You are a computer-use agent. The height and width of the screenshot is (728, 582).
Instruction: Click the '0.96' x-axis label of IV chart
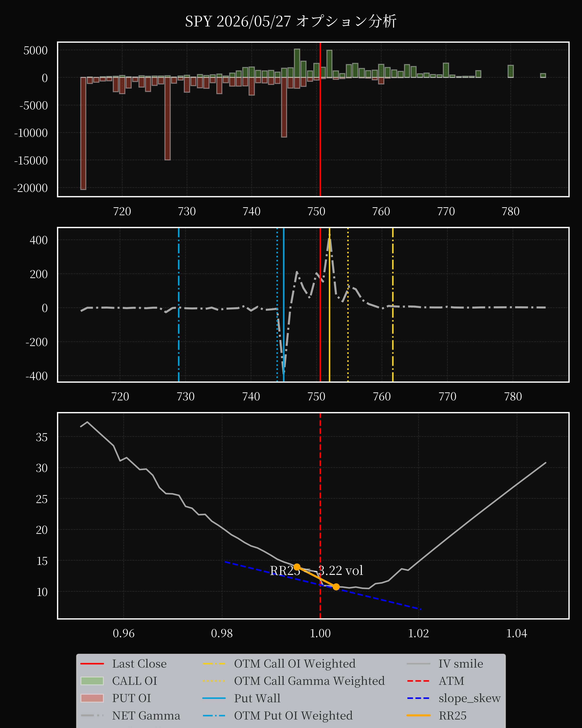pos(123,633)
